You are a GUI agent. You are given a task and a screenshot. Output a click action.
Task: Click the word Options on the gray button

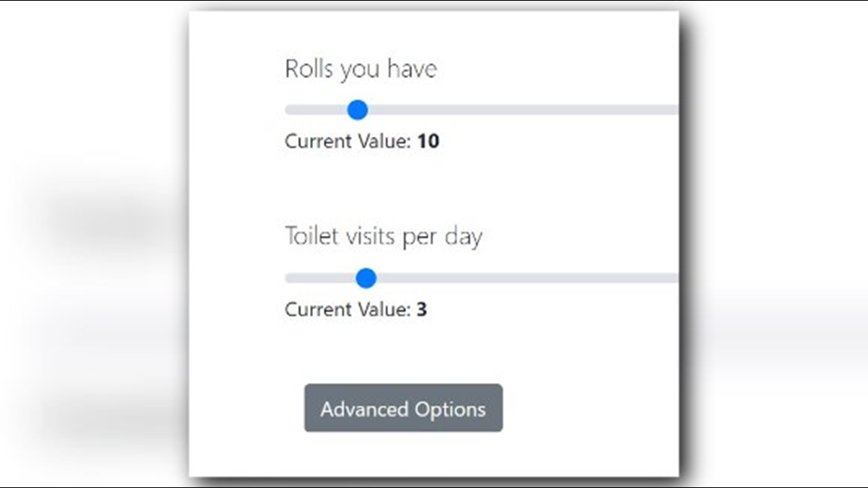point(450,410)
